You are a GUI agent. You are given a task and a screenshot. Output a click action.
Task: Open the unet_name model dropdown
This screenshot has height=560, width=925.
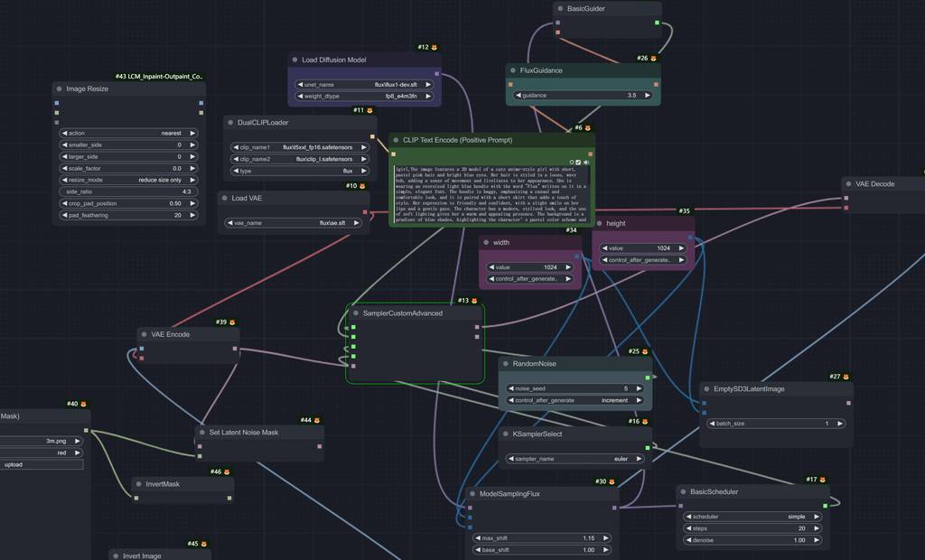click(363, 84)
